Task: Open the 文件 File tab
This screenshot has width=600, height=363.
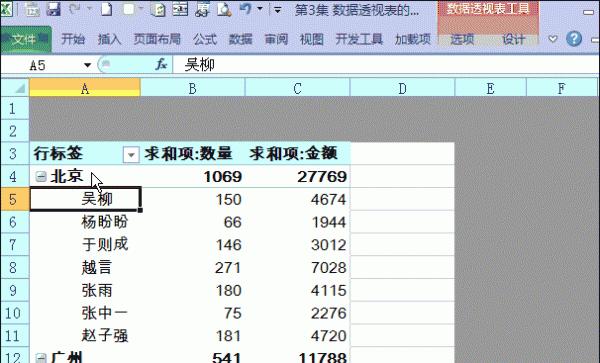Action: pos(26,39)
